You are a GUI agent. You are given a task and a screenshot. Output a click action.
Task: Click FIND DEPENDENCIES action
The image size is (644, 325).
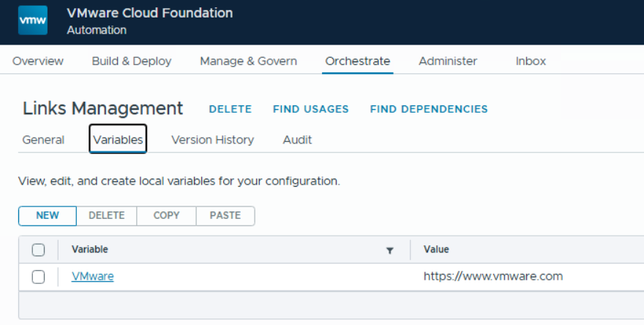pyautogui.click(x=429, y=109)
